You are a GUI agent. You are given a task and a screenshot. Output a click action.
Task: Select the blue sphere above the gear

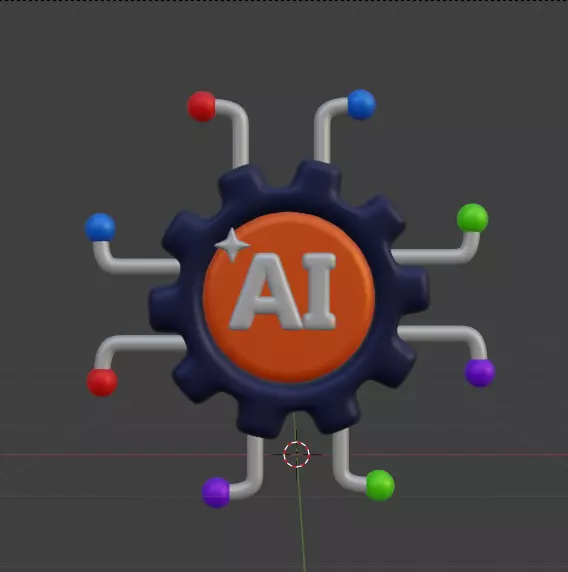click(361, 104)
